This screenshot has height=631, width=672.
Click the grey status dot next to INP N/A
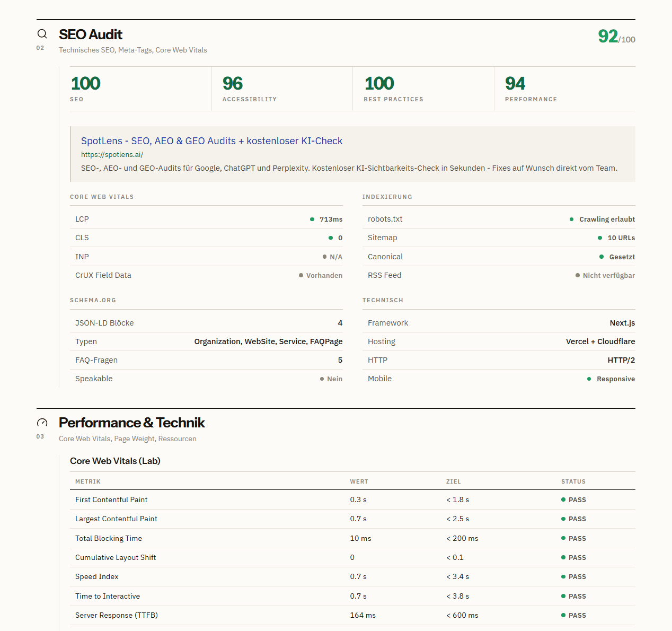pyautogui.click(x=324, y=257)
